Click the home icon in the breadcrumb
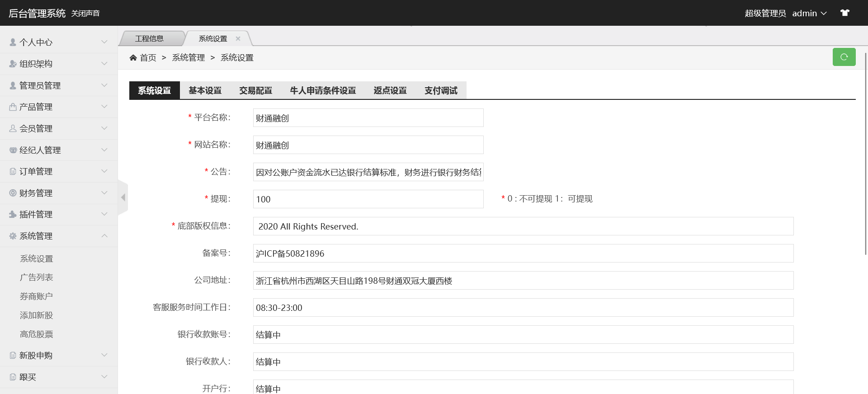 (x=133, y=57)
